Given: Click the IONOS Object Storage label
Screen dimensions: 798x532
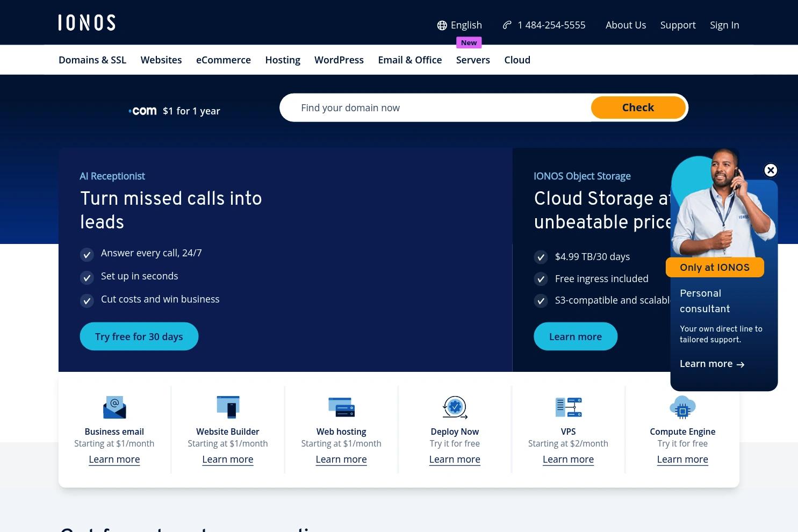Looking at the screenshot, I should click(582, 176).
